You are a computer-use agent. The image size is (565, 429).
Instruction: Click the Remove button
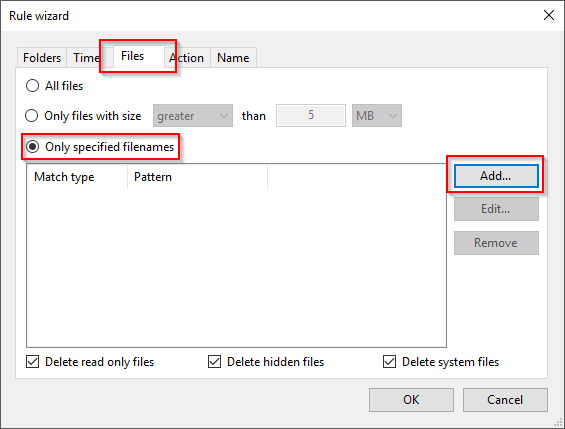496,243
